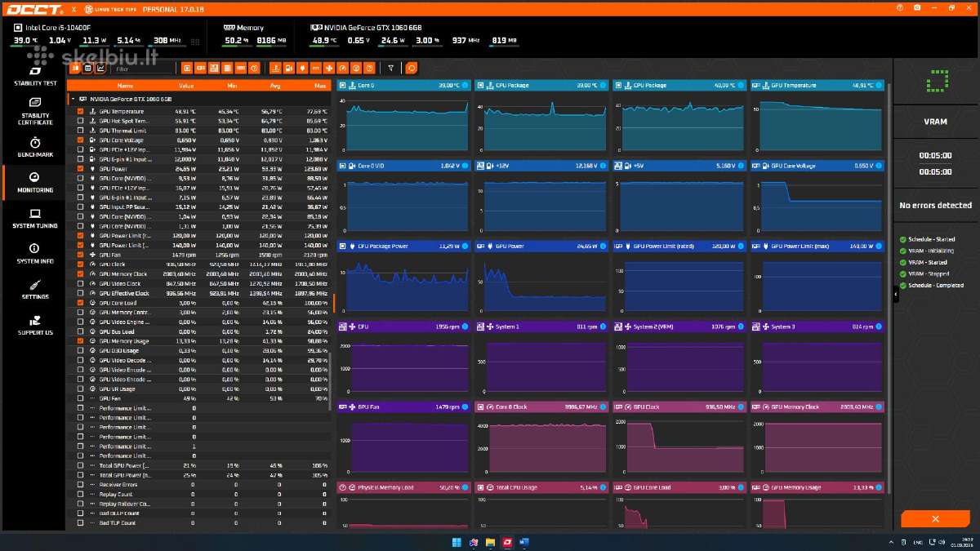Viewport: 980px width, 551px height.
Task: Collapse the NVIDIA GeForce GTX 1060 6GB group
Action: 72,99
